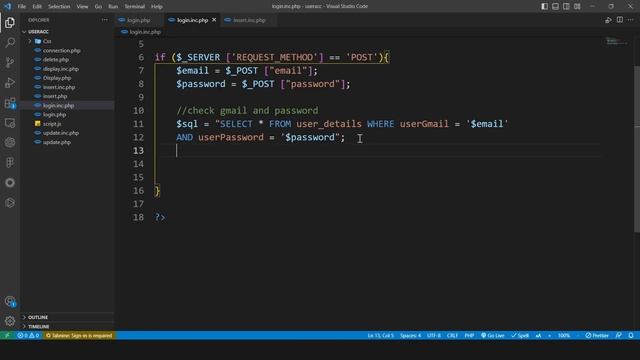Show errors and warnings from status bar
Image resolution: width=640 pixels, height=360 pixels.
[x=28, y=336]
